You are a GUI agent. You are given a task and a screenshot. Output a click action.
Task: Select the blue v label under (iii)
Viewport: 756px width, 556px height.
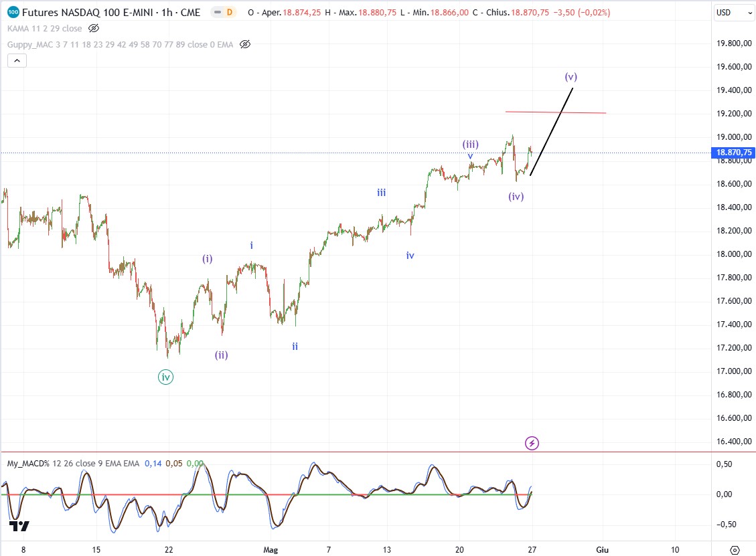[x=470, y=156]
